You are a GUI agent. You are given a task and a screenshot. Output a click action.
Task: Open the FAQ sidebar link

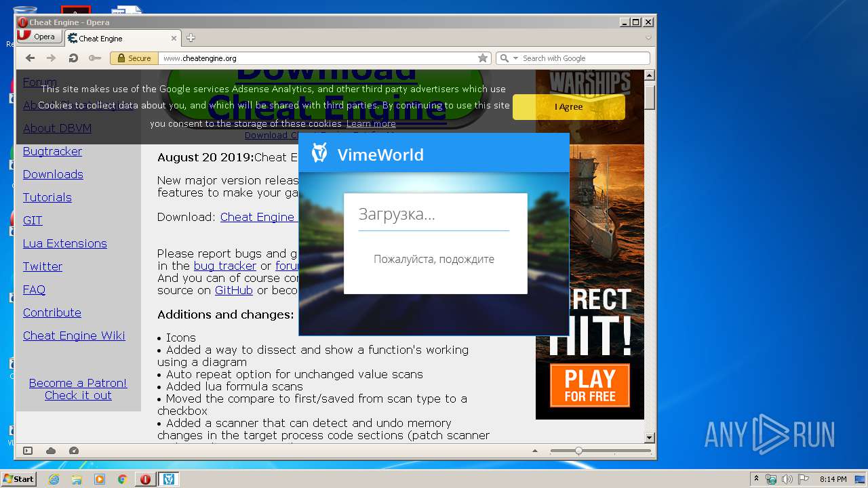[x=34, y=289]
